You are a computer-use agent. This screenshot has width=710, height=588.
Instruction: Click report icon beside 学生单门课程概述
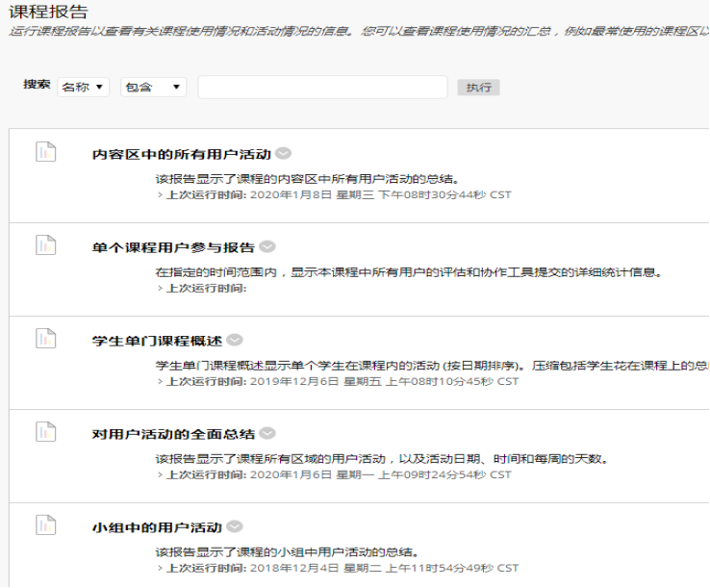45,339
